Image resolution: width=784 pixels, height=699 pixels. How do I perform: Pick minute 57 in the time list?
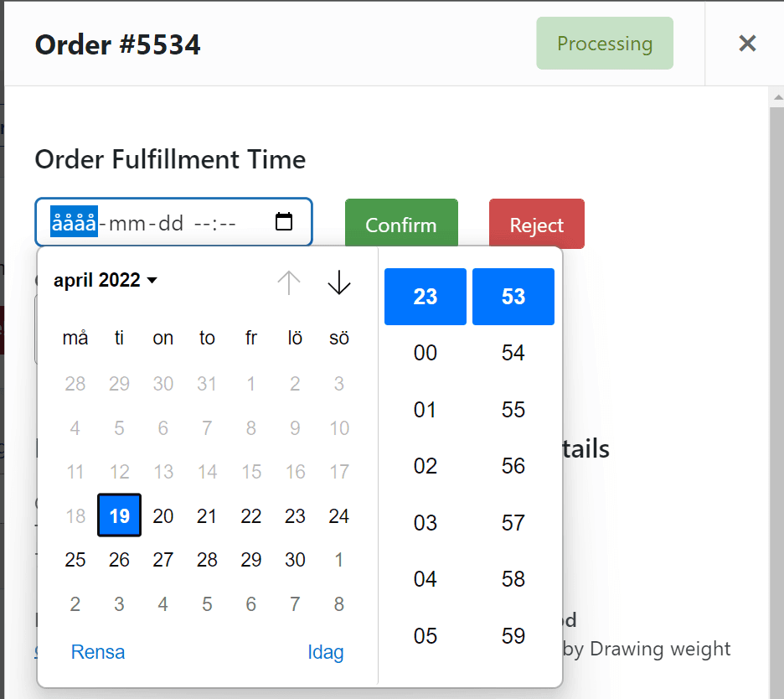click(513, 522)
